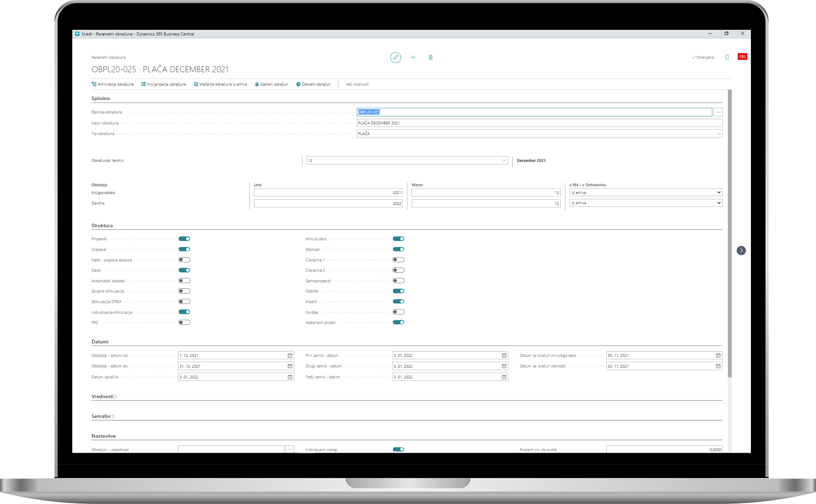
Task: Open calendar for Obdobje - datum do
Action: click(290, 366)
